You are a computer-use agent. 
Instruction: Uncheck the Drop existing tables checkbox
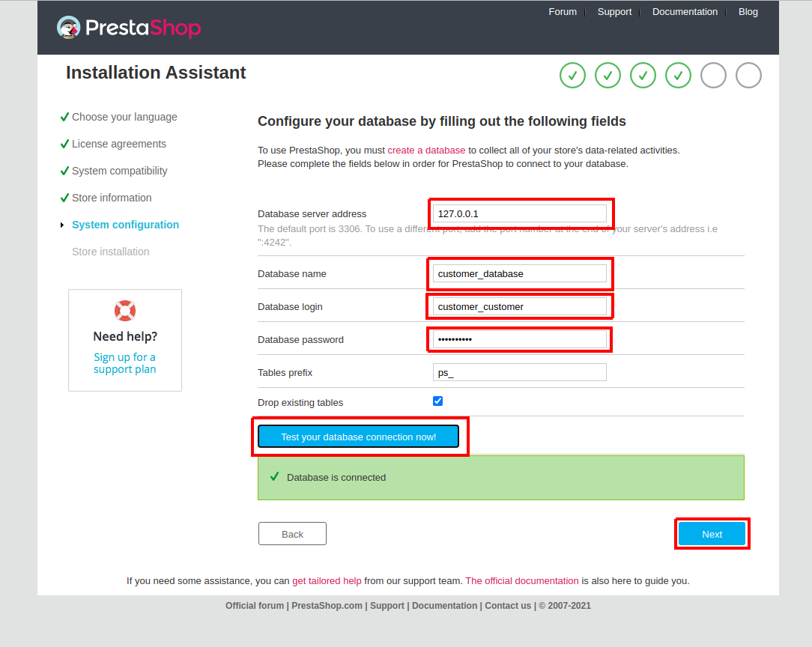(x=438, y=401)
